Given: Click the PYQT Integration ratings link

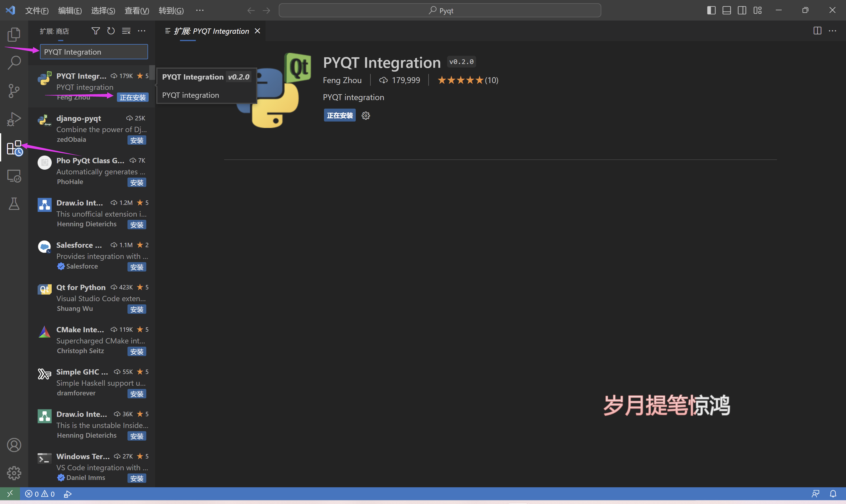Looking at the screenshot, I should point(468,80).
